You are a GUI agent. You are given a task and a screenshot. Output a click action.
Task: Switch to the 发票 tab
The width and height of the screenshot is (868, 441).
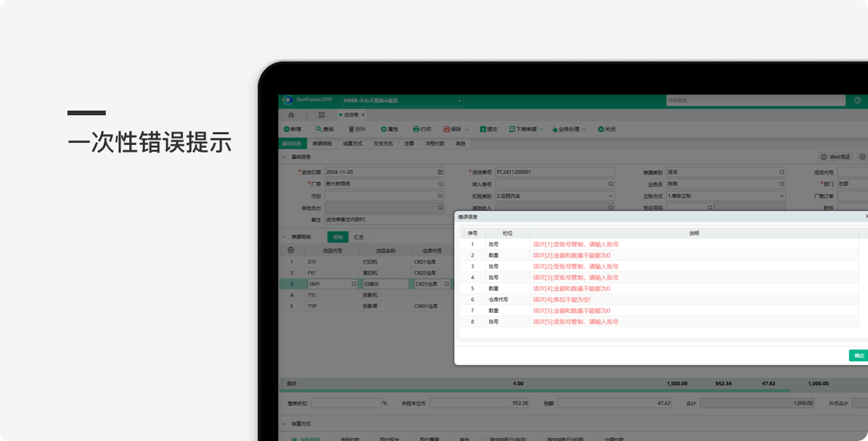409,144
